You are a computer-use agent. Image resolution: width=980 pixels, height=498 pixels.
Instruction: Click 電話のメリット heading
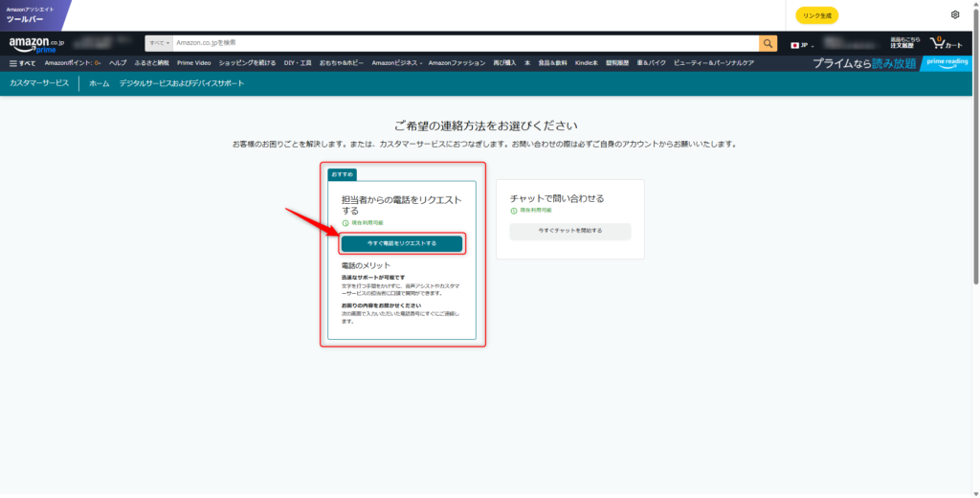pos(366,265)
